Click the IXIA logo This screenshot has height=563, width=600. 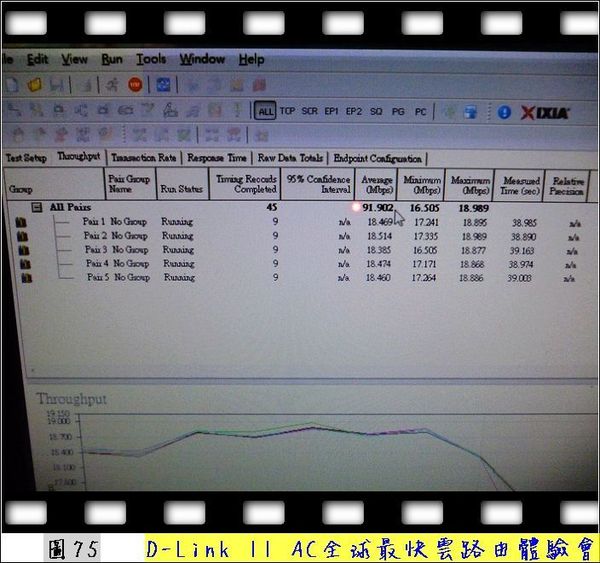coord(545,113)
